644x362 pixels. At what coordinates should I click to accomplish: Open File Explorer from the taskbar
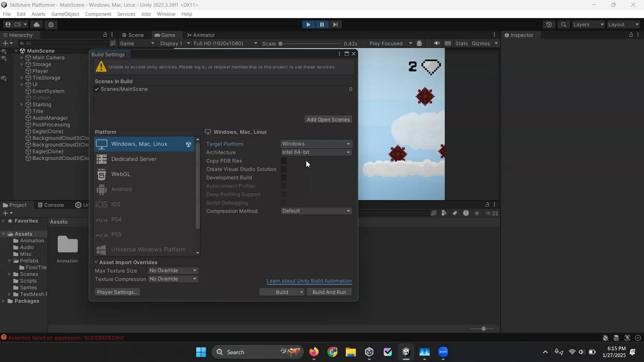pyautogui.click(x=351, y=352)
